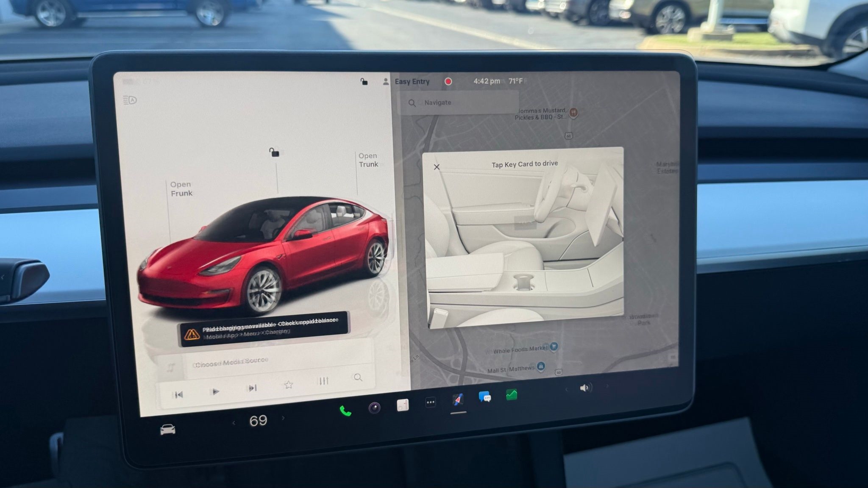This screenshot has height=488, width=868.
Task: Increase cabin temperature with right arrow
Action: point(283,418)
